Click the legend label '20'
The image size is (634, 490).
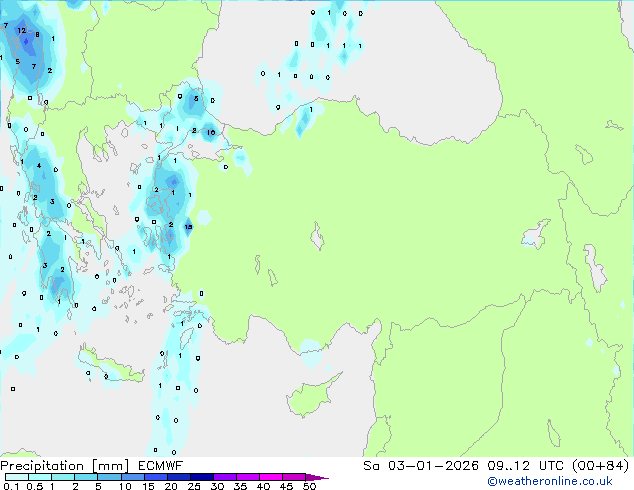click(x=171, y=486)
